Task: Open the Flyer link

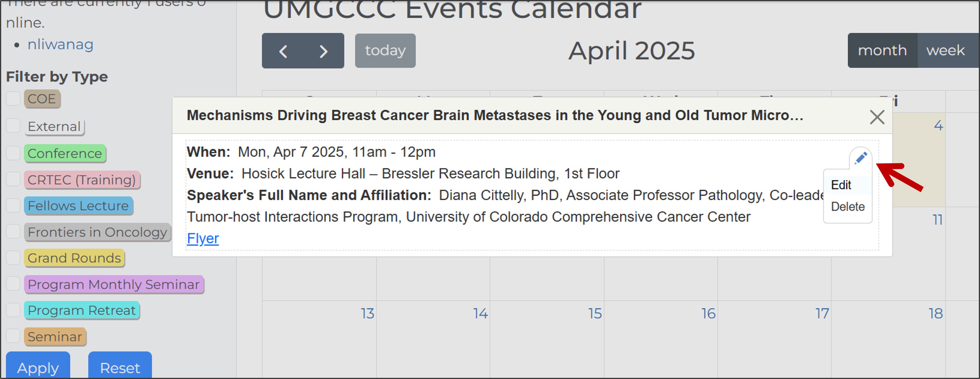Action: pos(203,239)
